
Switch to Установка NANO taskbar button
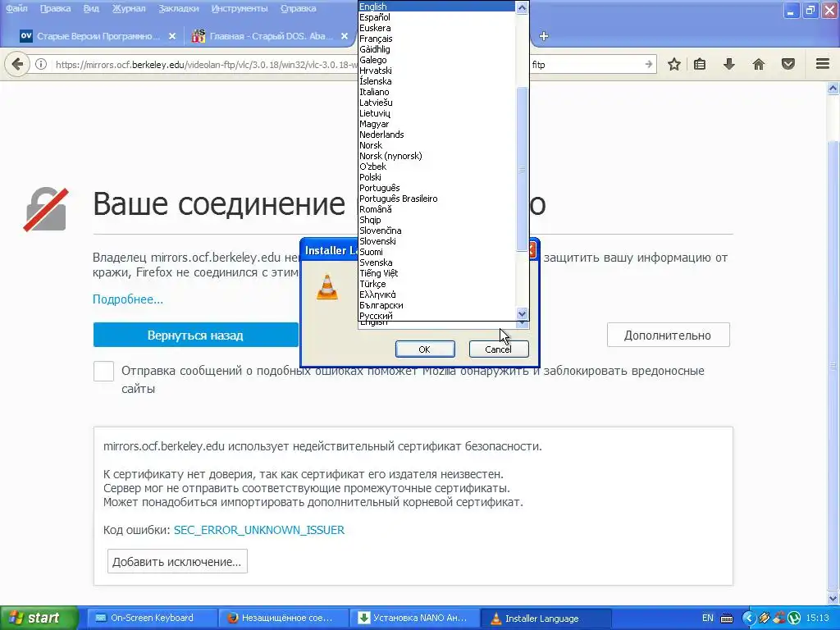coord(414,619)
